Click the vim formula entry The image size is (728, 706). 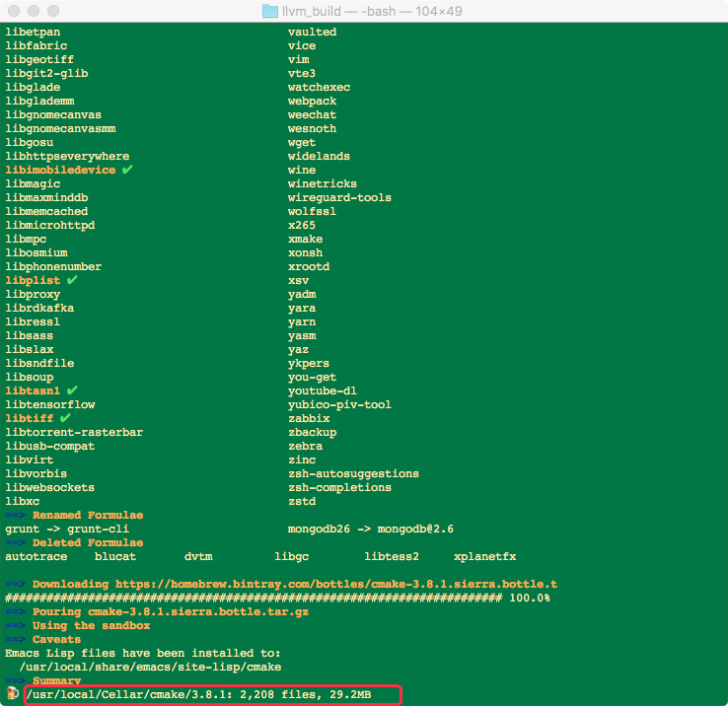click(298, 59)
